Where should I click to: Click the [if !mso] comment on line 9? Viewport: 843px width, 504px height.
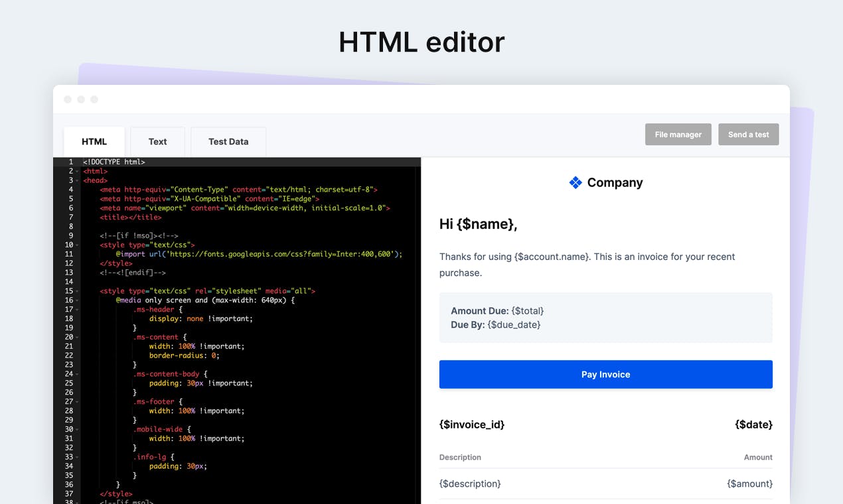[139, 235]
